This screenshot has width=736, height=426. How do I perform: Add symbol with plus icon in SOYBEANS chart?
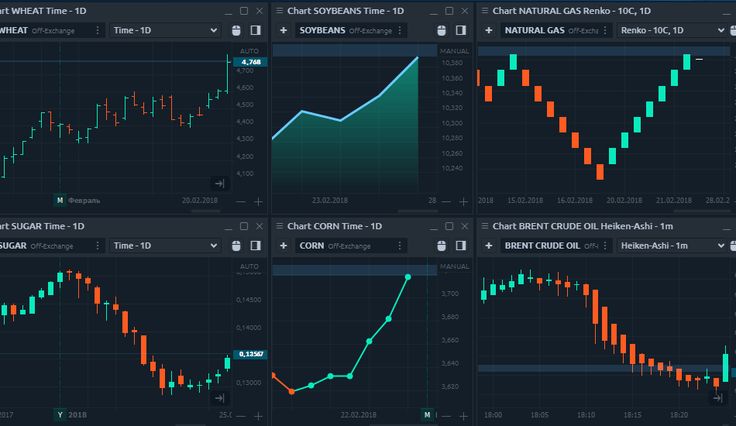coord(283,31)
